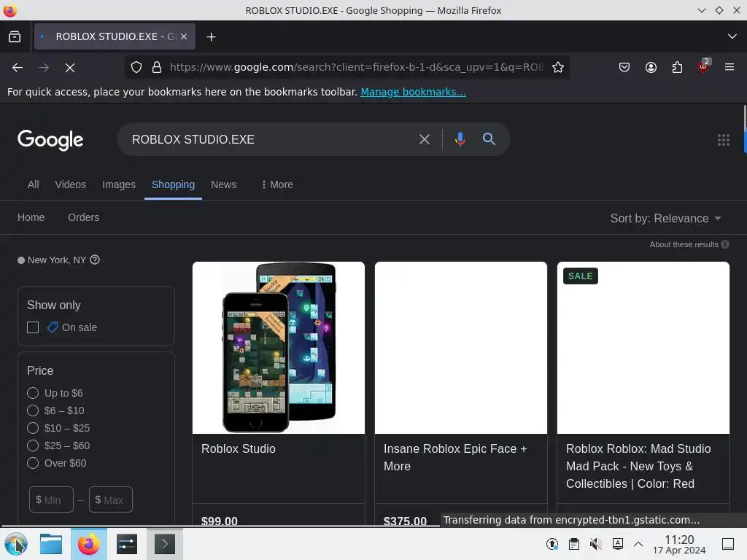Click the keyboard layout tray icon

617,544
